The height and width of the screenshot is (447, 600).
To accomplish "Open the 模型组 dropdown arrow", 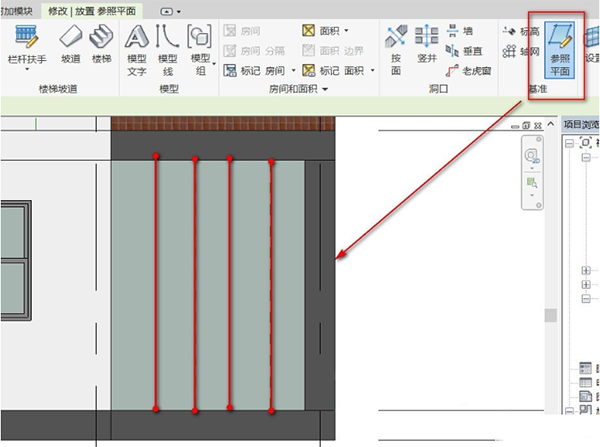I will [x=214, y=64].
